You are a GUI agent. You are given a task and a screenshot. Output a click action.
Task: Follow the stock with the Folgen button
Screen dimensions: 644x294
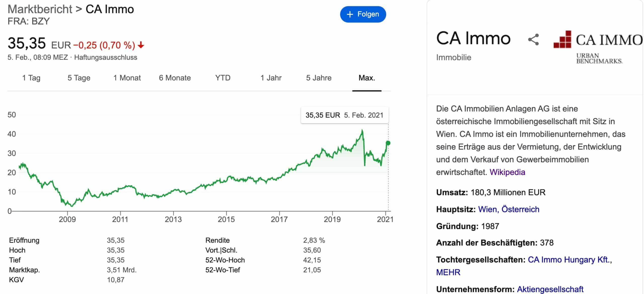pyautogui.click(x=363, y=14)
